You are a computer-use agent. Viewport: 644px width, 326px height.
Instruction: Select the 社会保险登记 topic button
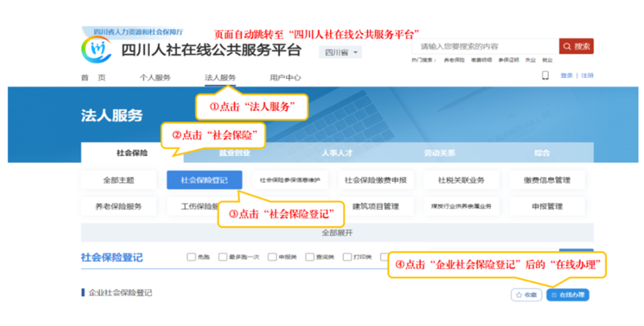(x=204, y=180)
